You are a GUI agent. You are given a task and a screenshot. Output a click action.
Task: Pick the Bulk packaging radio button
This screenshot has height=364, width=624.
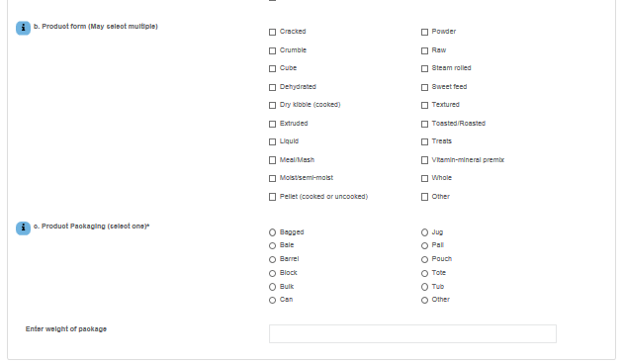point(272,287)
